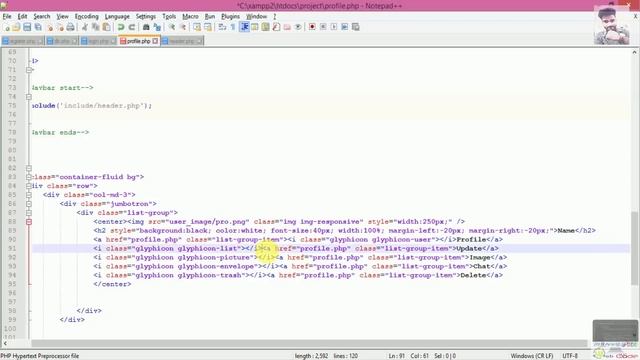The width and height of the screenshot is (640, 360).
Task: Collapse the col-md-3 div fold on line 85
Action: pyautogui.click(x=29, y=195)
